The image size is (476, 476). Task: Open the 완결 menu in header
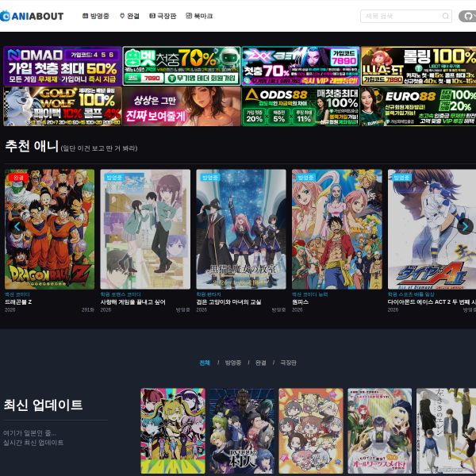tap(129, 16)
